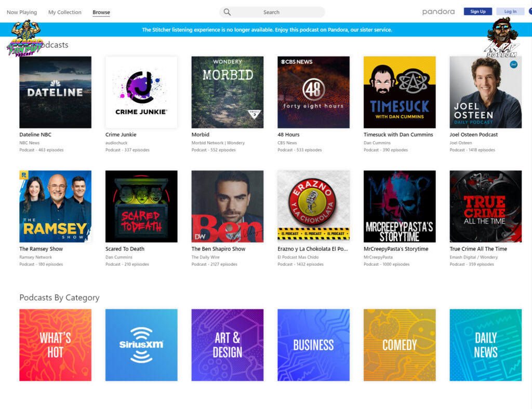Open the Joel Osteen podcast cover

(x=486, y=92)
